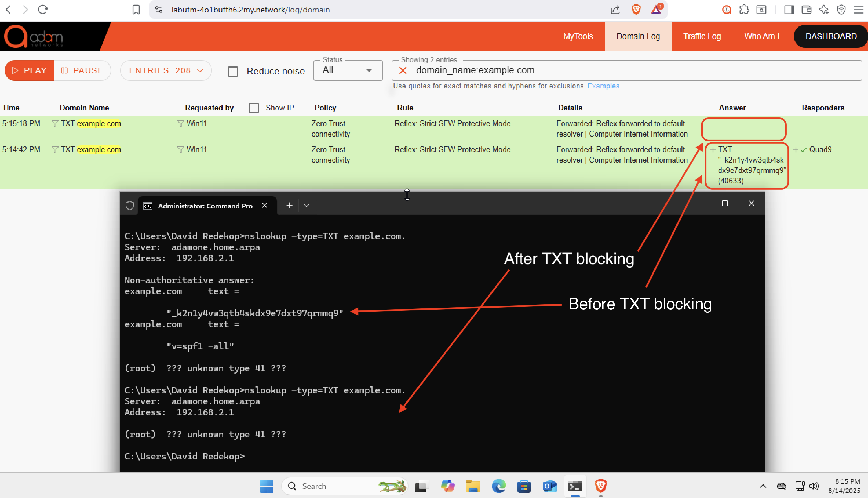Click the Requested by column header
The height and width of the screenshot is (498, 868).
(209, 108)
